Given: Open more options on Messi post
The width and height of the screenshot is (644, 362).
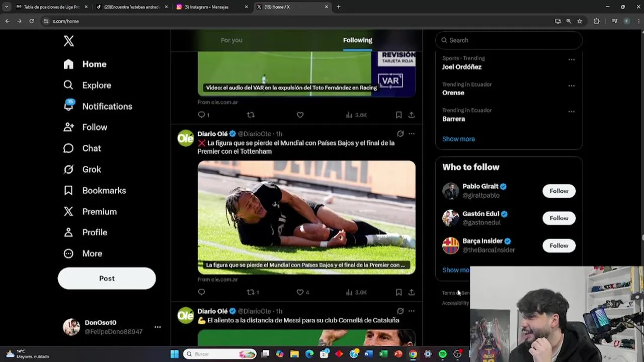Looking at the screenshot, I should coord(412,311).
